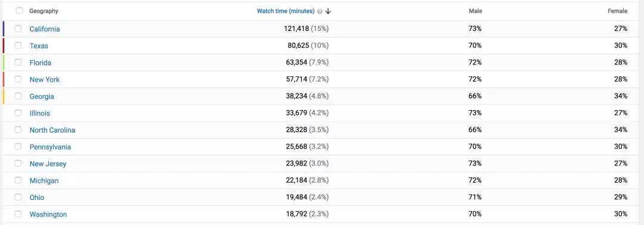Viewport: 644px width, 225px height.
Task: Click the Geography column header
Action: pos(44,11)
